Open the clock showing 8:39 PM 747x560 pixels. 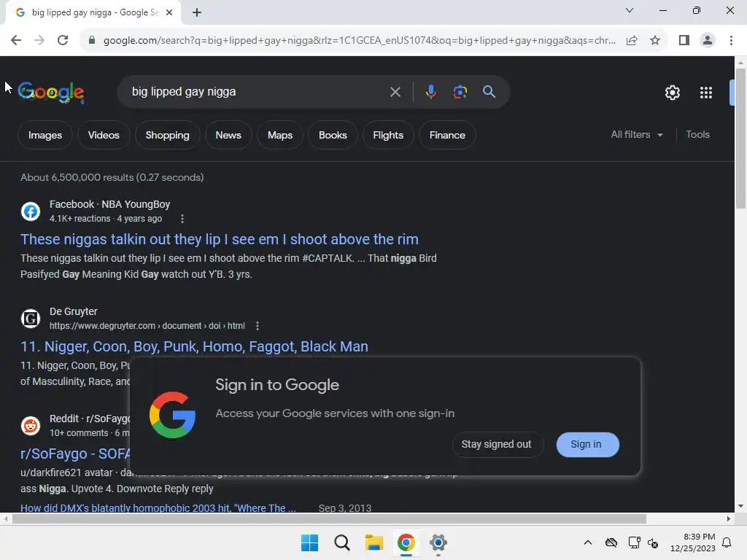click(x=693, y=542)
